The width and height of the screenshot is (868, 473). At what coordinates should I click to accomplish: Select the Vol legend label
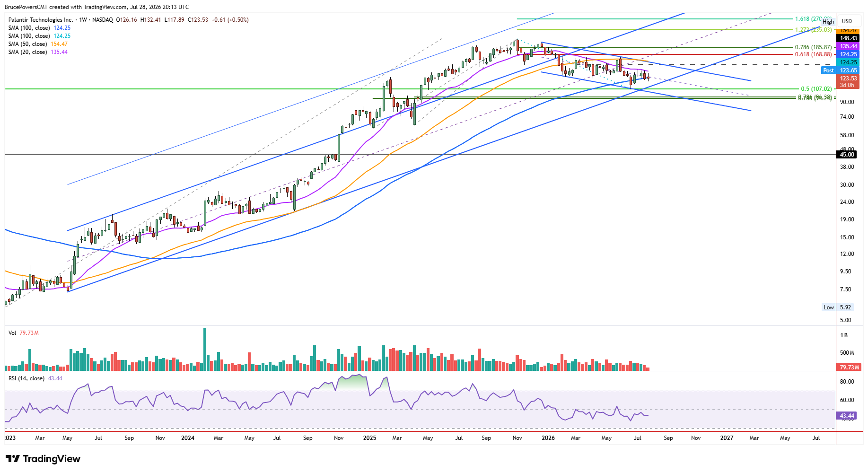12,333
